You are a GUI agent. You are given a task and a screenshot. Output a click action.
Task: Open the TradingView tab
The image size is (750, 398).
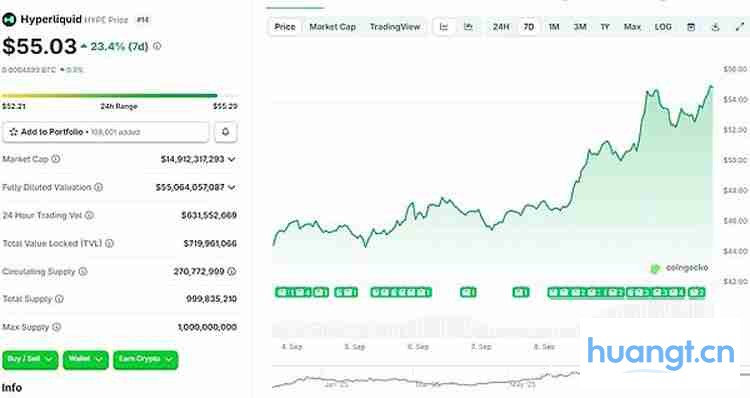(x=395, y=27)
